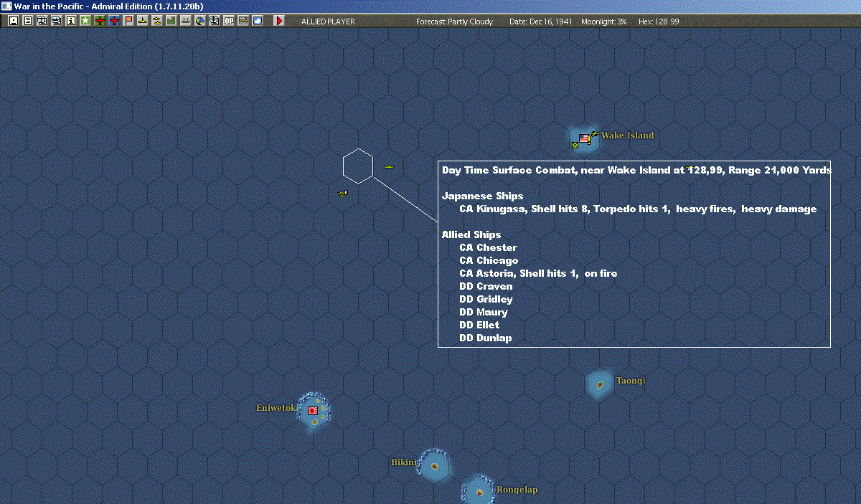Click the 'Allied Ships' heading
This screenshot has height=504, width=861.
471,235
